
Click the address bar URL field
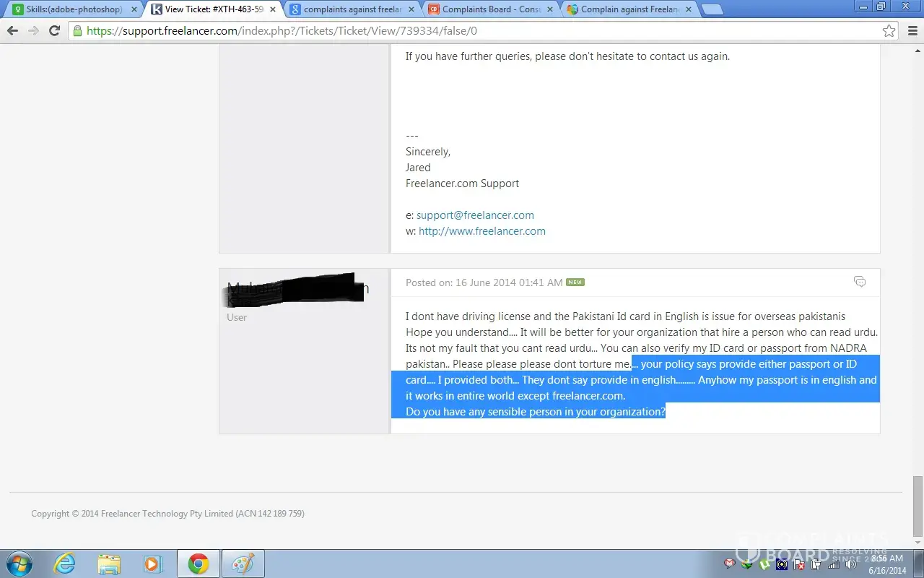pyautogui.click(x=484, y=31)
